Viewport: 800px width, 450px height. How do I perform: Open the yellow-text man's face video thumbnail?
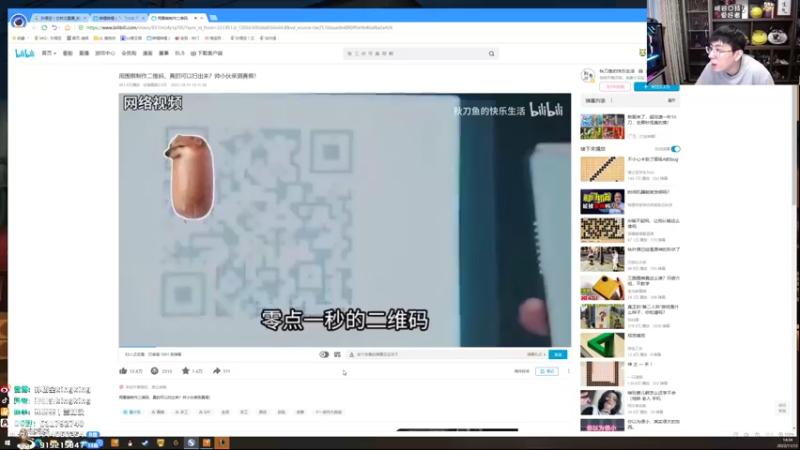[x=602, y=201]
